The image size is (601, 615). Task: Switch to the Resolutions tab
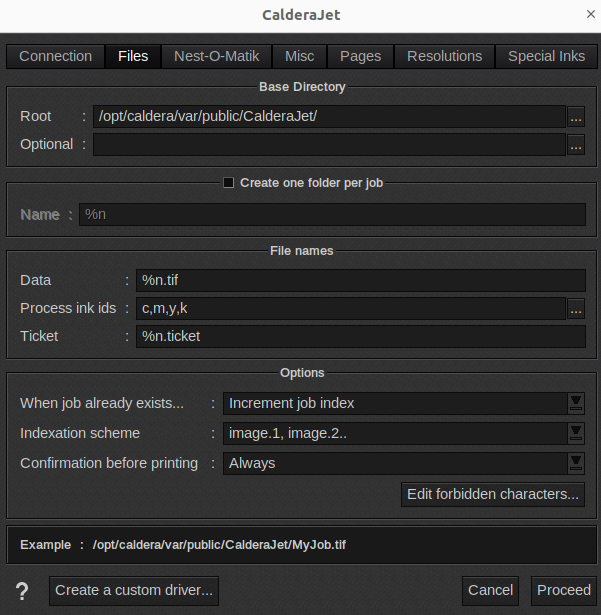[445, 57]
